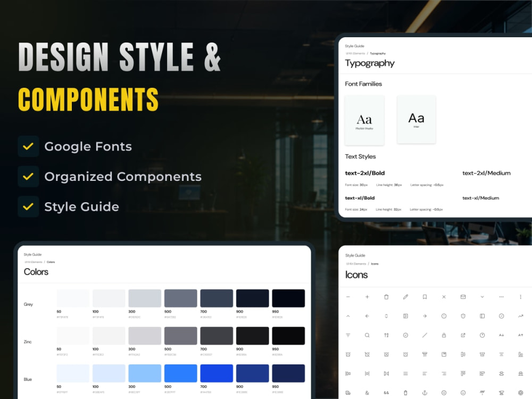Screen dimensions: 532x399
Task: Select the A with up-arrow icon
Action: coord(520,335)
